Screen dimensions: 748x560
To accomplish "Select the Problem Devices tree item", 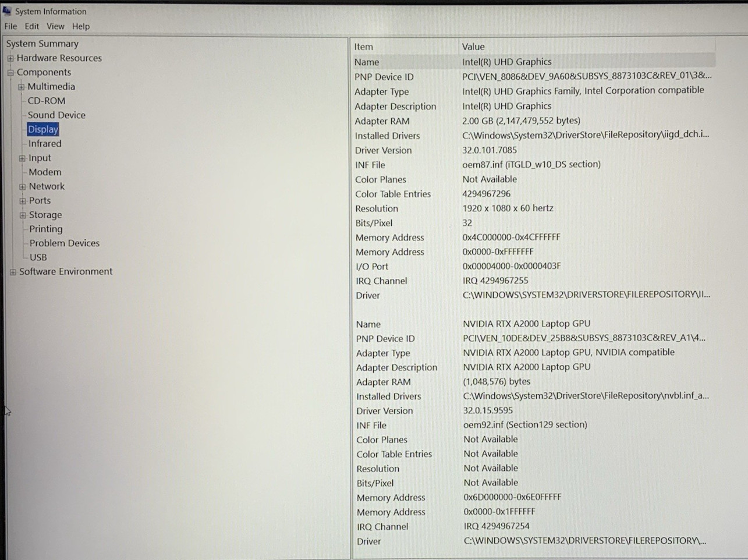I will pos(65,243).
